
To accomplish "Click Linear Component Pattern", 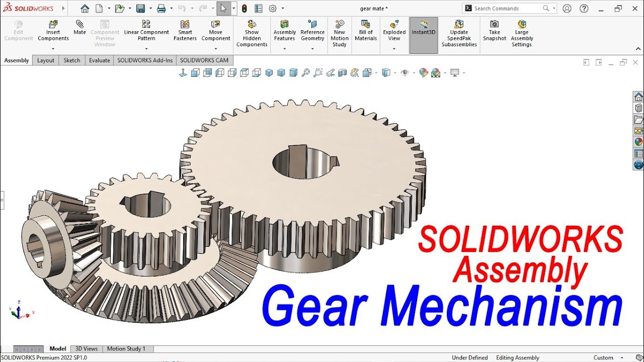I will 146,31.
